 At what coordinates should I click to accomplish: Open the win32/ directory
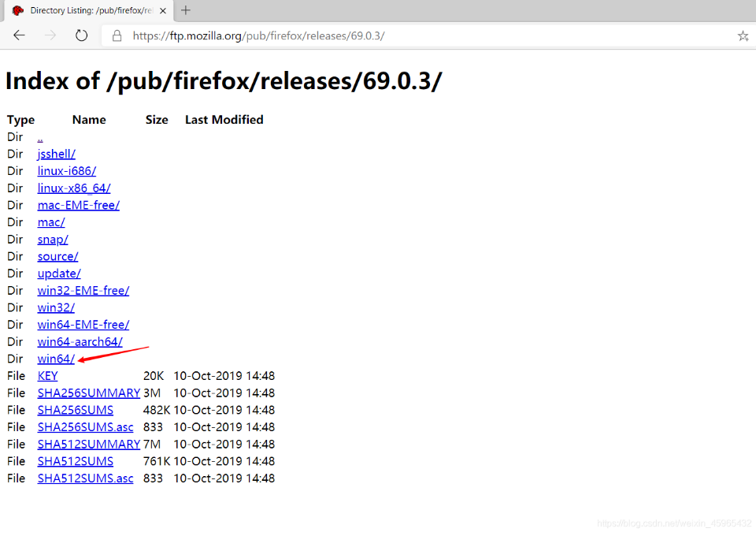[x=56, y=307]
